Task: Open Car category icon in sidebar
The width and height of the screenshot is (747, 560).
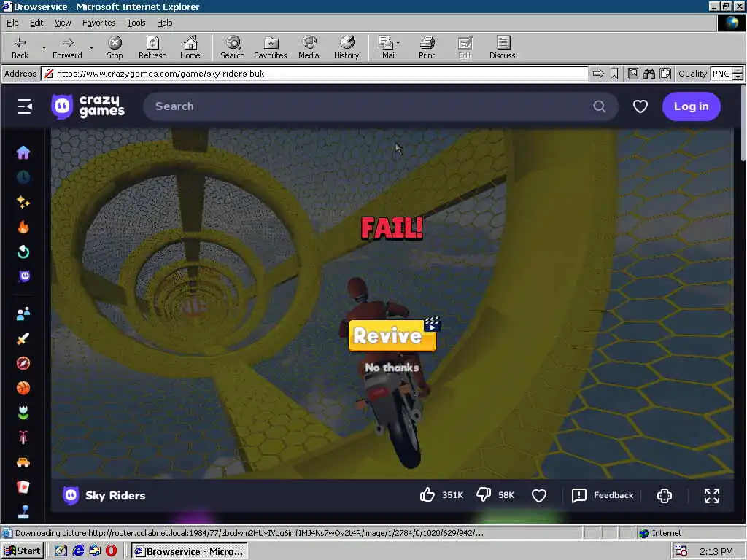Action: (x=23, y=462)
